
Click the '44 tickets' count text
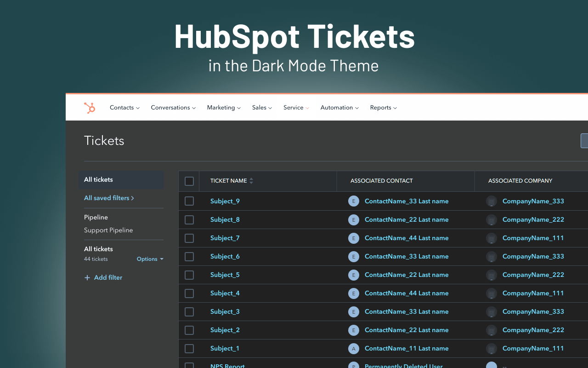pyautogui.click(x=96, y=259)
